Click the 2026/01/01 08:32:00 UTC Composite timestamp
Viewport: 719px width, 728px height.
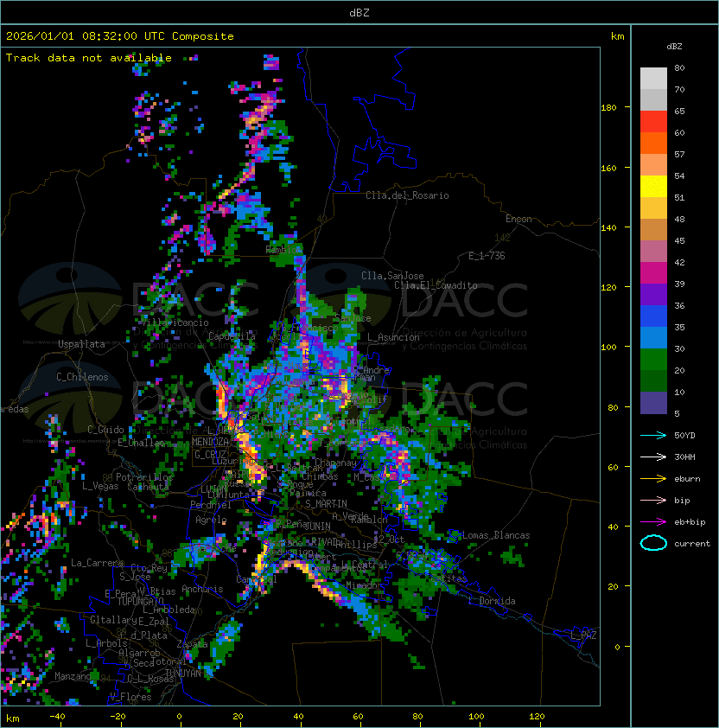coord(120,36)
